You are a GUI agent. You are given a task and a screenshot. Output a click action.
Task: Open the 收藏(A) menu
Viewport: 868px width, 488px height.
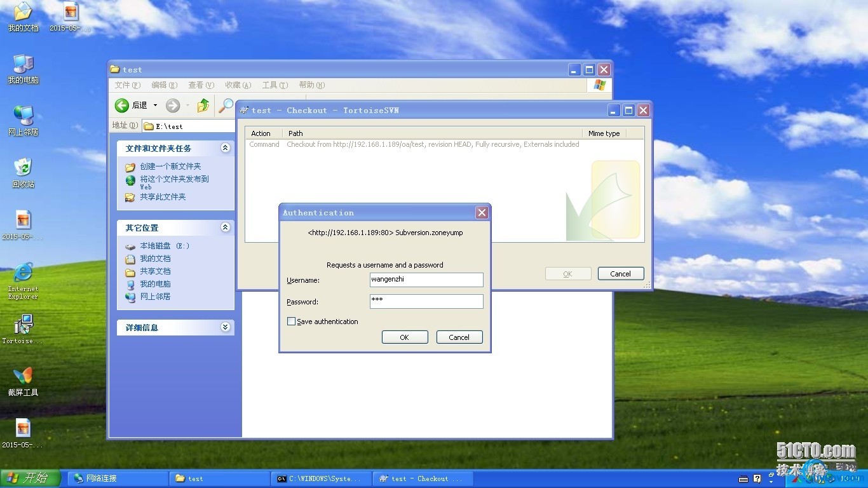coord(238,85)
